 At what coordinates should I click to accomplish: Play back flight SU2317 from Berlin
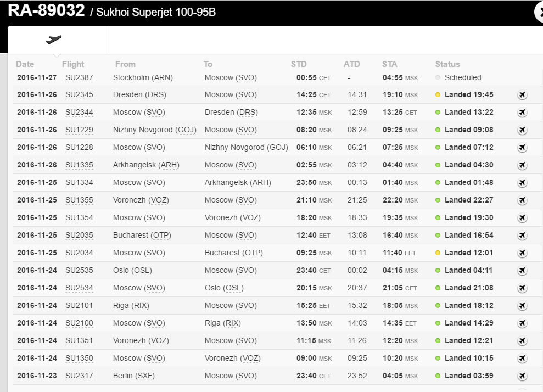[522, 376]
